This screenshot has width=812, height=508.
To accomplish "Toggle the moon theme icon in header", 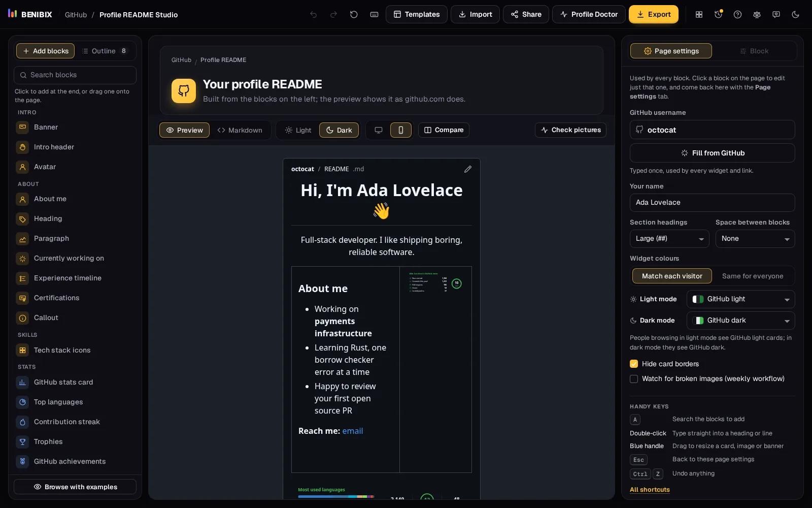I will point(795,15).
